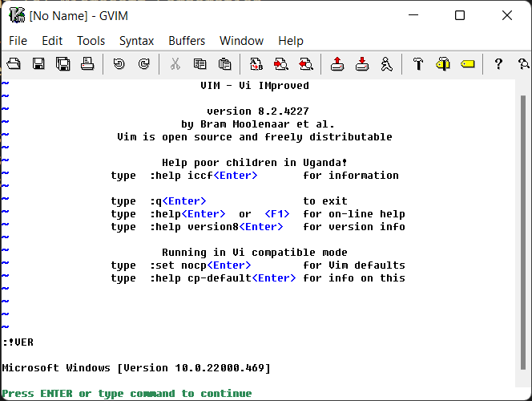Click the 'version 8.2.4227' text

click(258, 111)
